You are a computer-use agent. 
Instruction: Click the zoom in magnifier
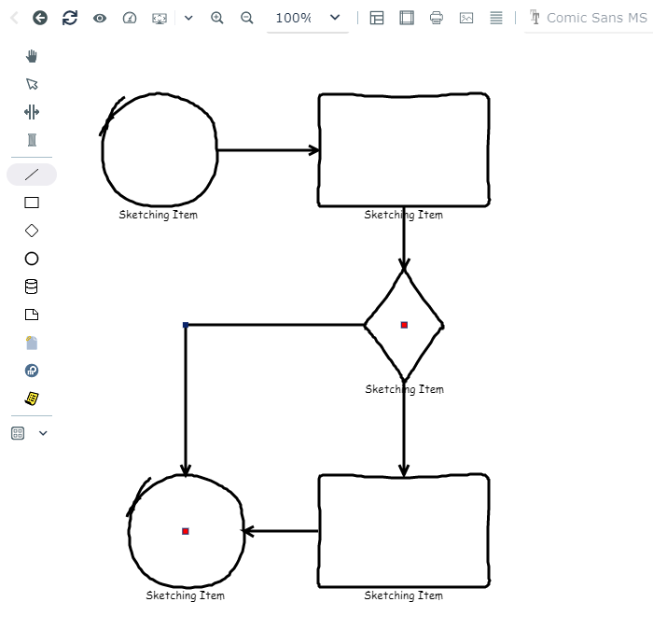click(x=217, y=18)
